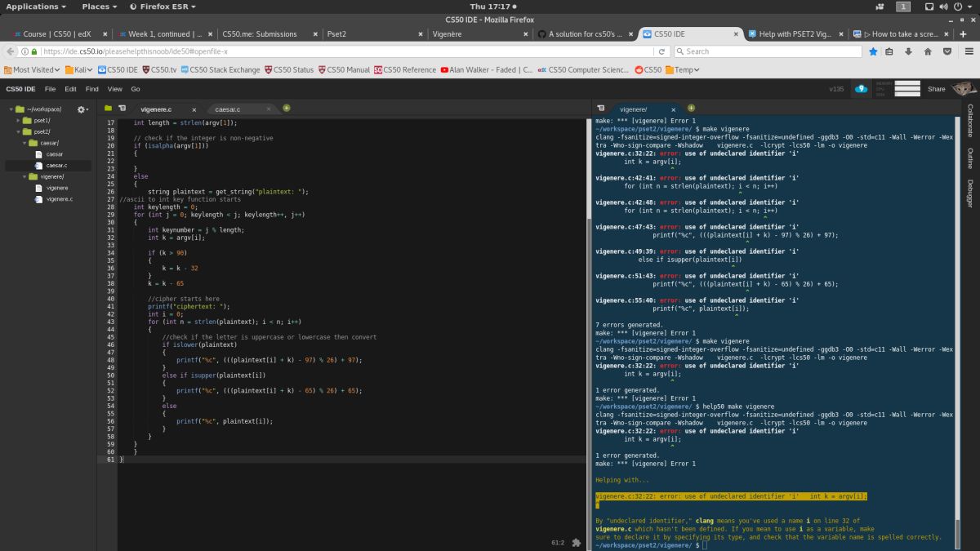Click the editor settings icon in the status bar

pos(577,542)
